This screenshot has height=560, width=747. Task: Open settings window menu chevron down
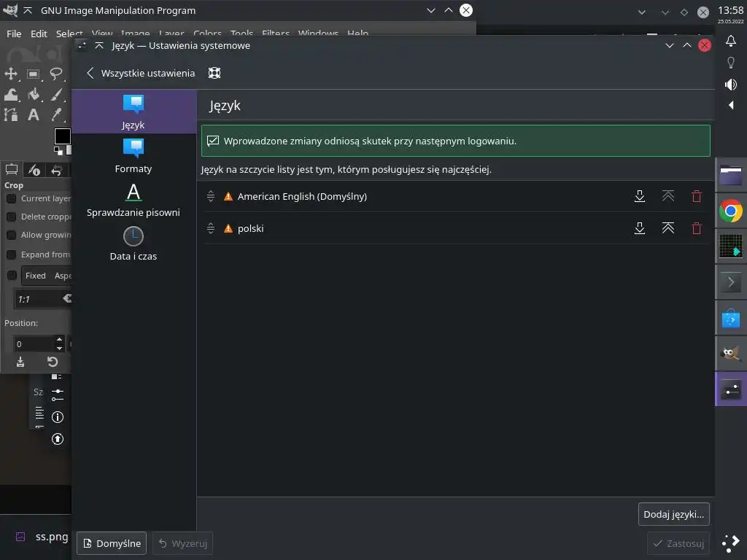click(x=670, y=46)
